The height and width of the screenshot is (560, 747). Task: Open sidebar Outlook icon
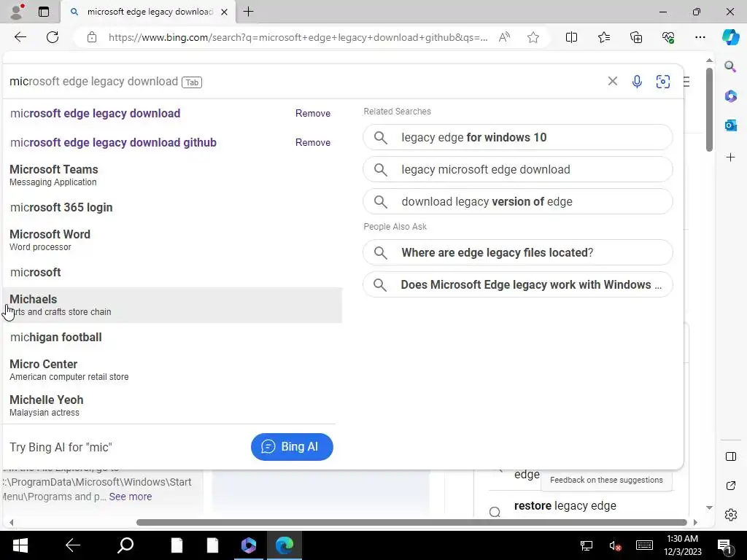pyautogui.click(x=730, y=125)
